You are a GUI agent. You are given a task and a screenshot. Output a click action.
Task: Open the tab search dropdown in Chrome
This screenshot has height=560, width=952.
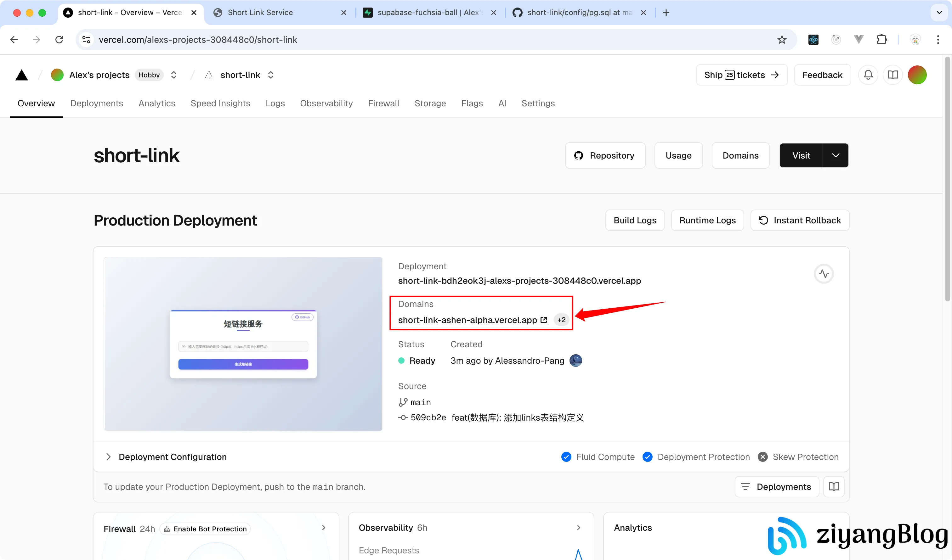point(939,13)
